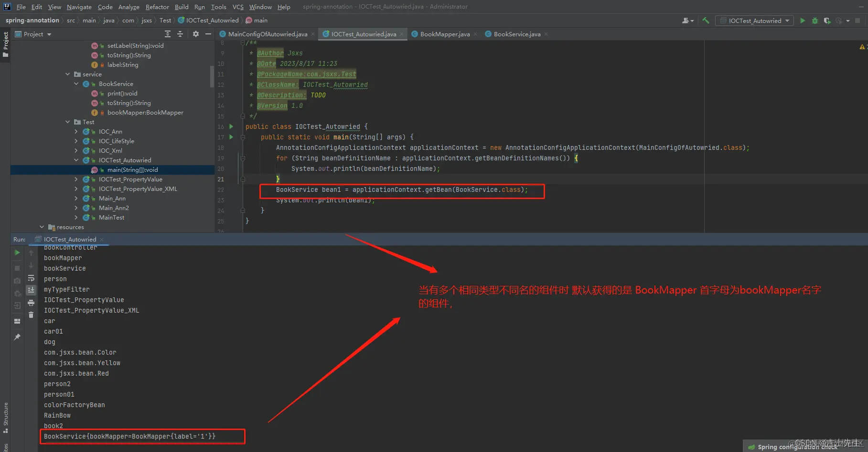The width and height of the screenshot is (868, 452).
Task: Clear the console with the trash icon
Action: pos(31,315)
